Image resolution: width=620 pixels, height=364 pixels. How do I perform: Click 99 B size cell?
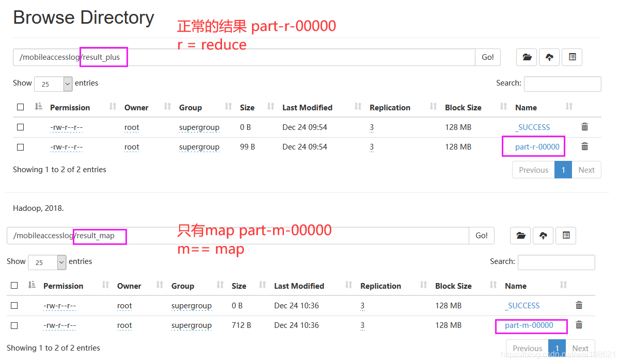click(x=248, y=147)
